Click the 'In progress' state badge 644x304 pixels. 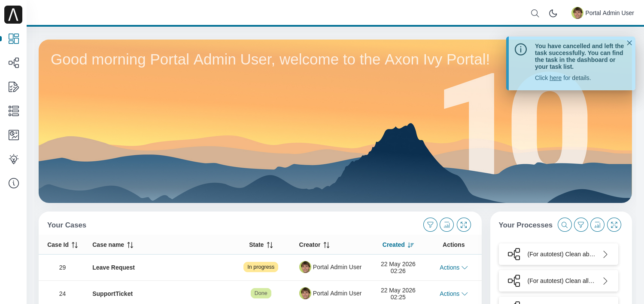(x=261, y=267)
